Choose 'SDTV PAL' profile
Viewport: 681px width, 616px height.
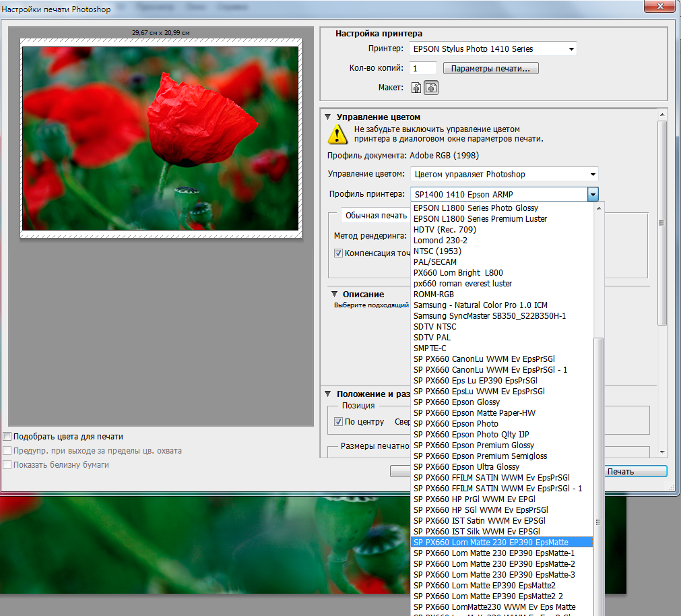point(502,337)
